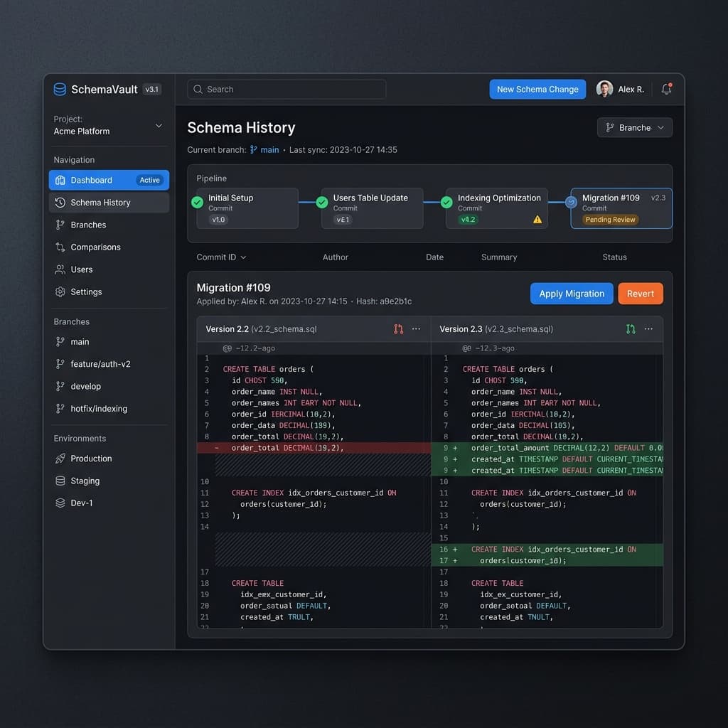This screenshot has height=728, width=728.
Task: Click the v1.0 tag on Initial Setup
Action: coord(218,220)
